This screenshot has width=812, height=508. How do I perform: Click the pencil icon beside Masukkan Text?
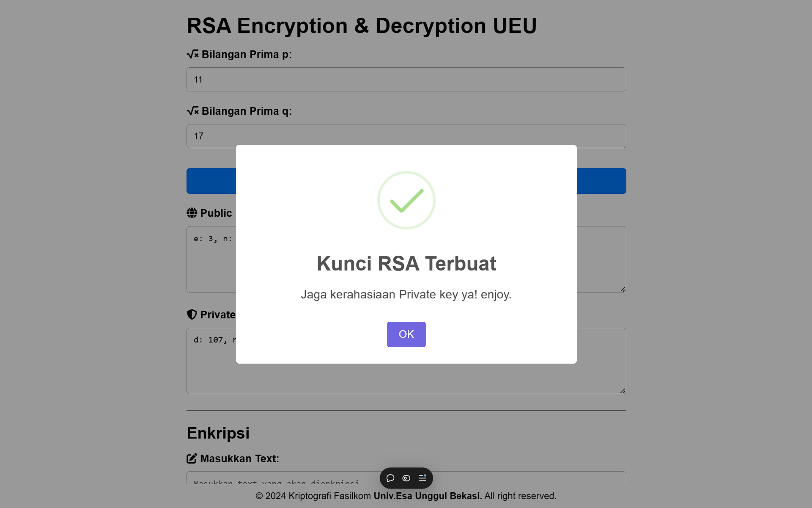[192, 458]
